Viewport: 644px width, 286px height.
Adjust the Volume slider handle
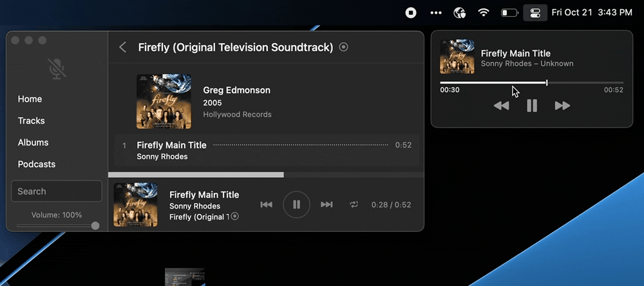pyautogui.click(x=95, y=225)
